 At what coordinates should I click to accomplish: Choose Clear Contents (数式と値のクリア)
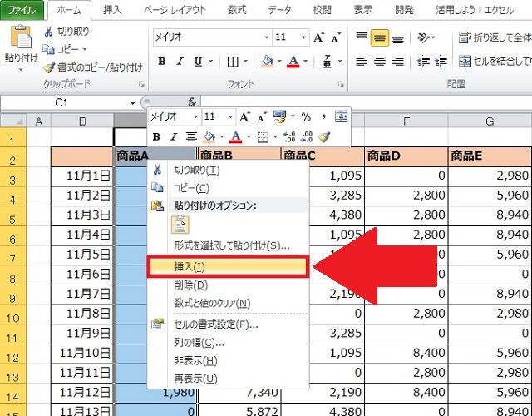click(228, 303)
